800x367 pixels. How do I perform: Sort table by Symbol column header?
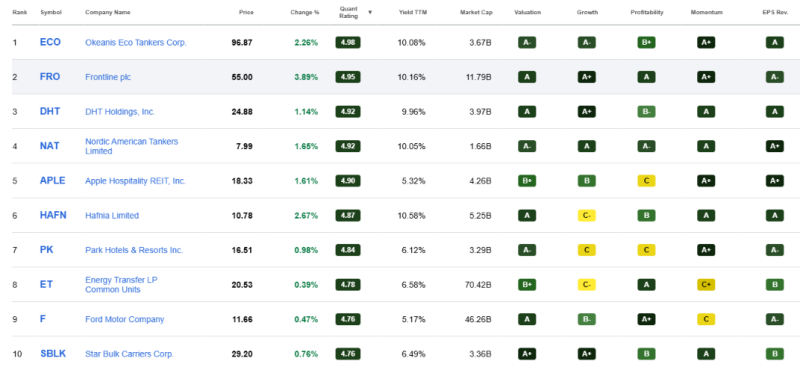coord(51,12)
